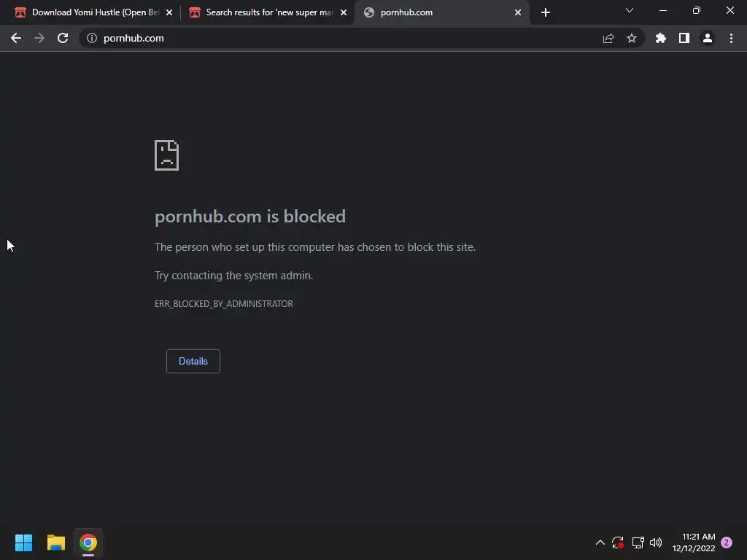Close the pornhub.com tab
This screenshot has width=747, height=560.
(518, 12)
